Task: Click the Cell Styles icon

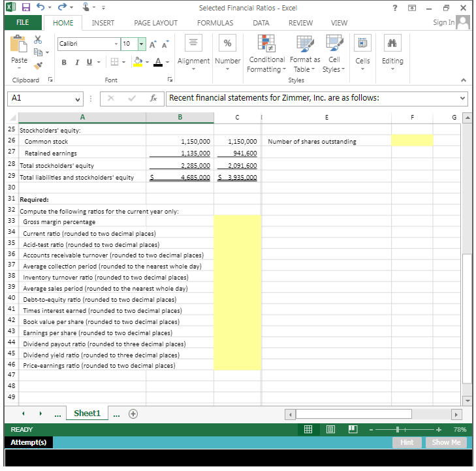Action: [334, 43]
